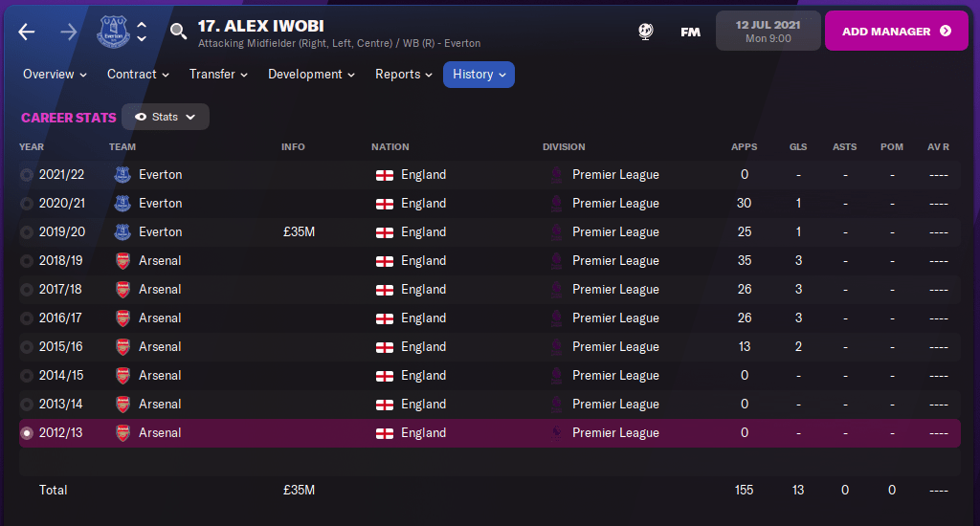
Task: Select the 2015/16 season radio button
Action: click(x=27, y=347)
